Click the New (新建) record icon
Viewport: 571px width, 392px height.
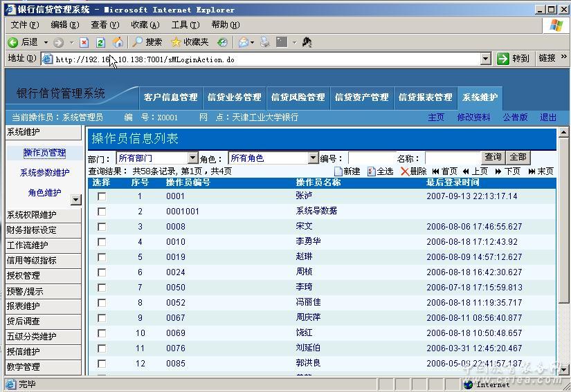coord(338,171)
